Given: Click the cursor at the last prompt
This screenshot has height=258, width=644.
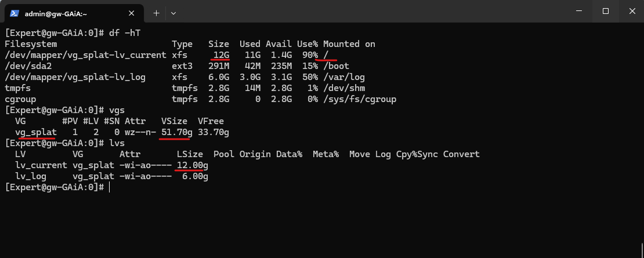Looking at the screenshot, I should [109, 187].
